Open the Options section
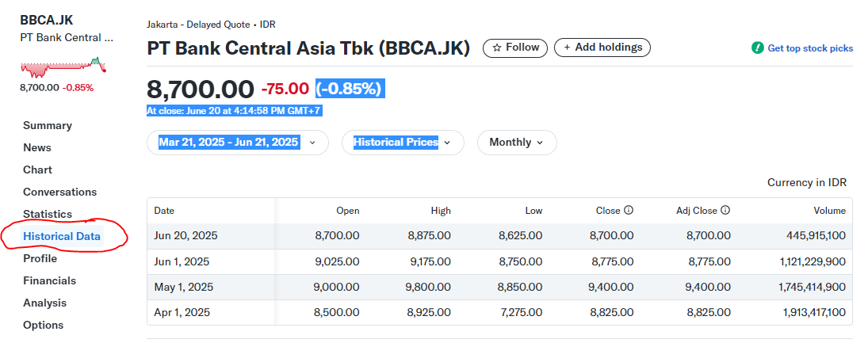The width and height of the screenshot is (868, 343). pos(43,325)
